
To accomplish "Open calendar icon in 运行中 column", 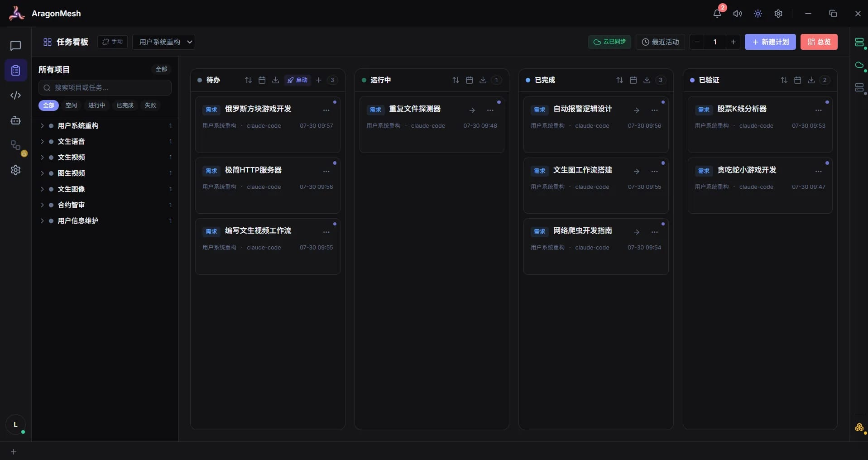I will click(469, 80).
